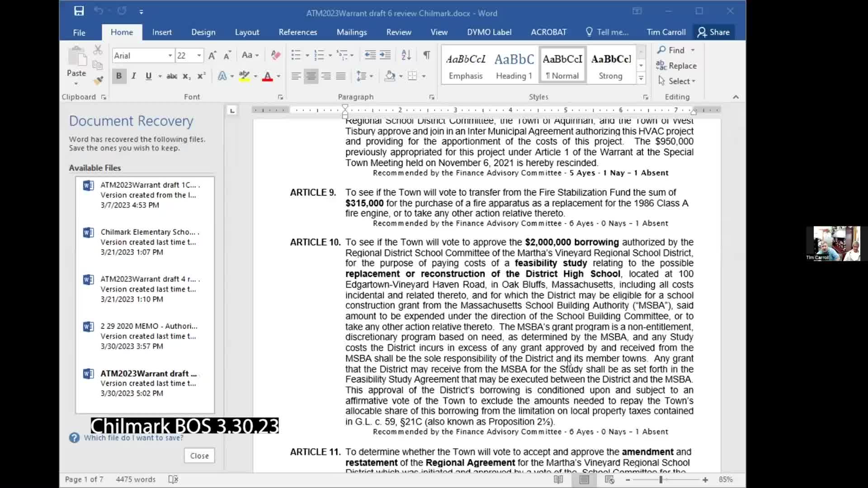Click the font color red A swatch

(x=268, y=76)
